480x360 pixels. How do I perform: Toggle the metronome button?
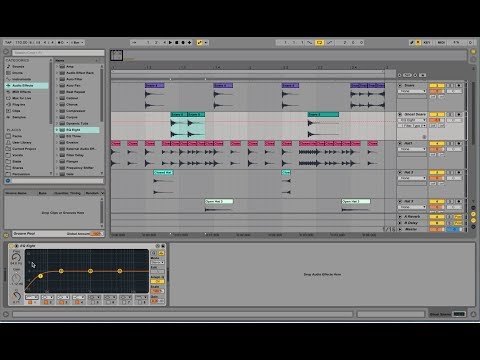[61, 43]
